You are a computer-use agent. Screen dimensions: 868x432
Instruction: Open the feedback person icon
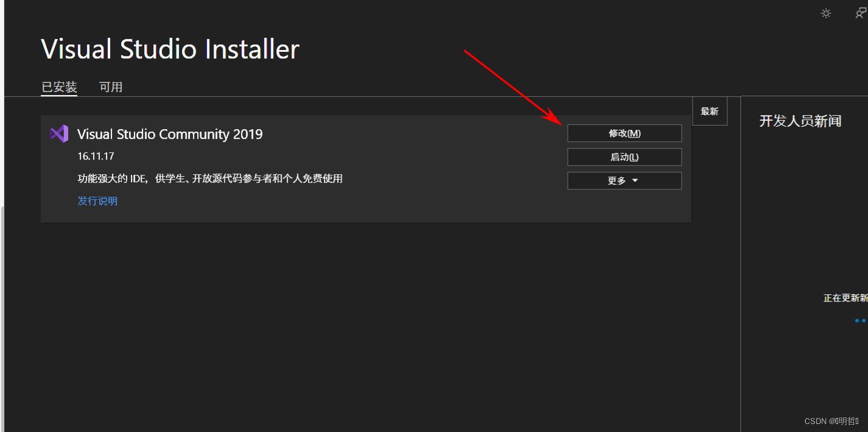pos(861,13)
